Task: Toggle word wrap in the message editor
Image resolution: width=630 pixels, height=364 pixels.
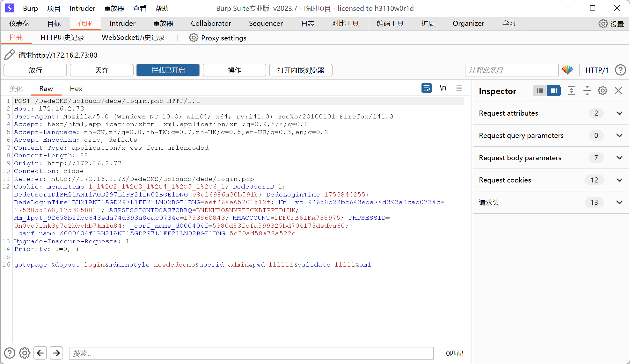Action: 427,88
